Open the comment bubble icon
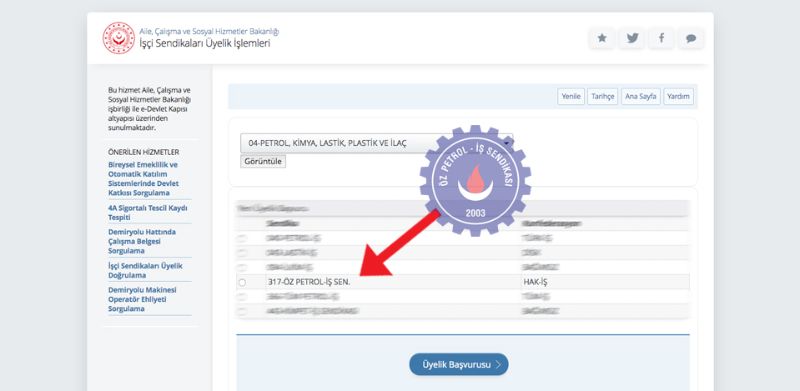The height and width of the screenshot is (391, 800). pyautogui.click(x=691, y=38)
